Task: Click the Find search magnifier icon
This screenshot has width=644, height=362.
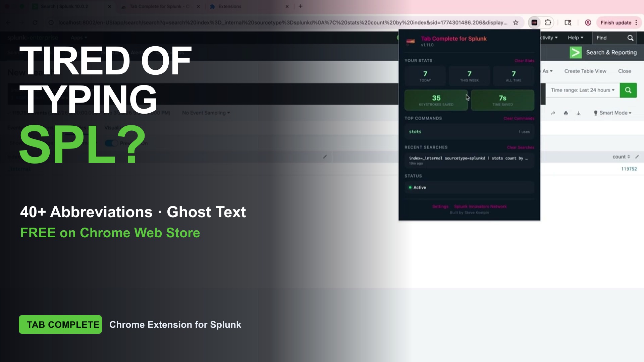Action: click(630, 38)
